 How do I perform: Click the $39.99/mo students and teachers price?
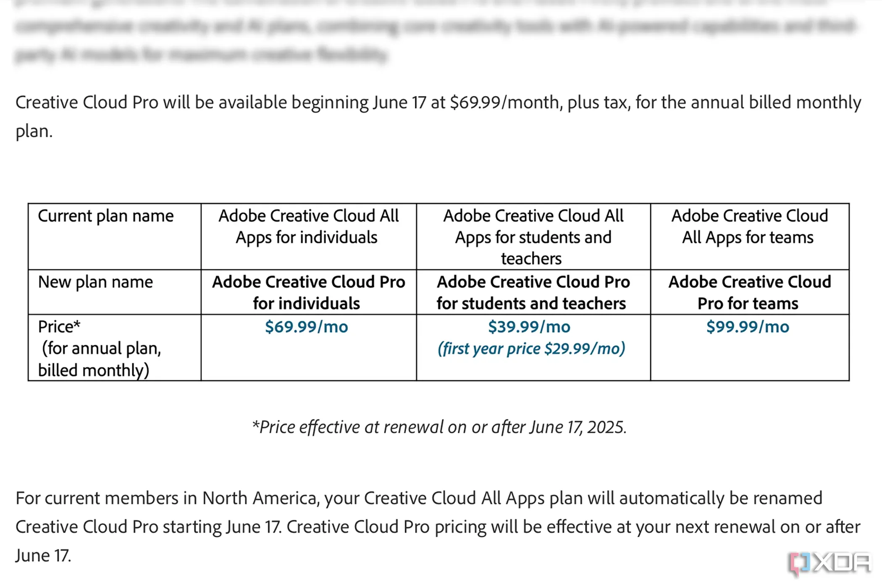click(x=529, y=327)
